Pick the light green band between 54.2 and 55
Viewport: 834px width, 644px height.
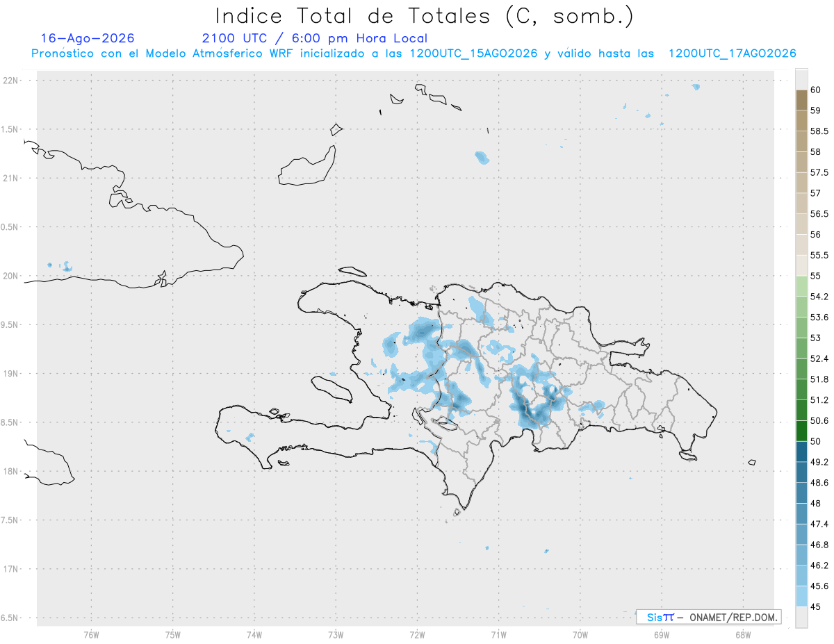tap(801, 286)
